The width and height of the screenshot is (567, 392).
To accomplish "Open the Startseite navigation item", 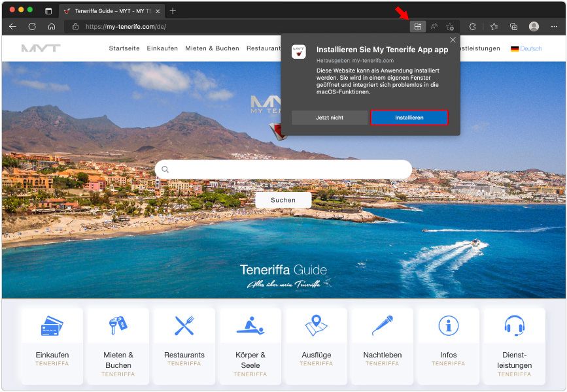I will pos(124,48).
